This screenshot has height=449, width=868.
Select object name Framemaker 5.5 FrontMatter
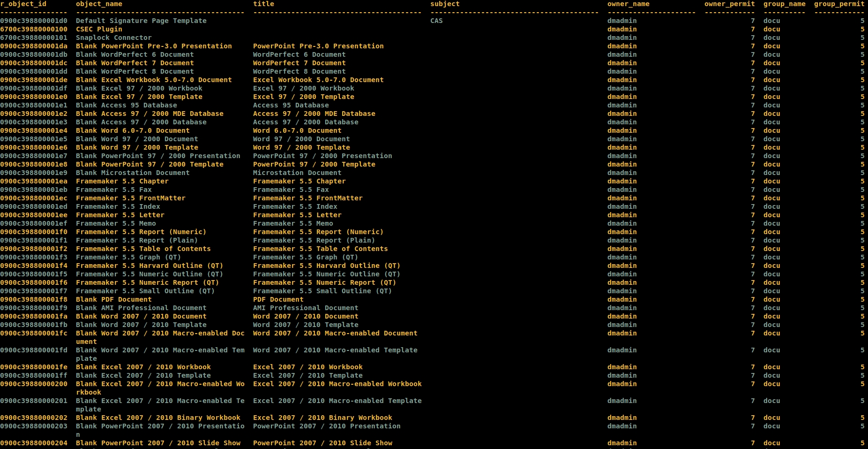(x=131, y=198)
